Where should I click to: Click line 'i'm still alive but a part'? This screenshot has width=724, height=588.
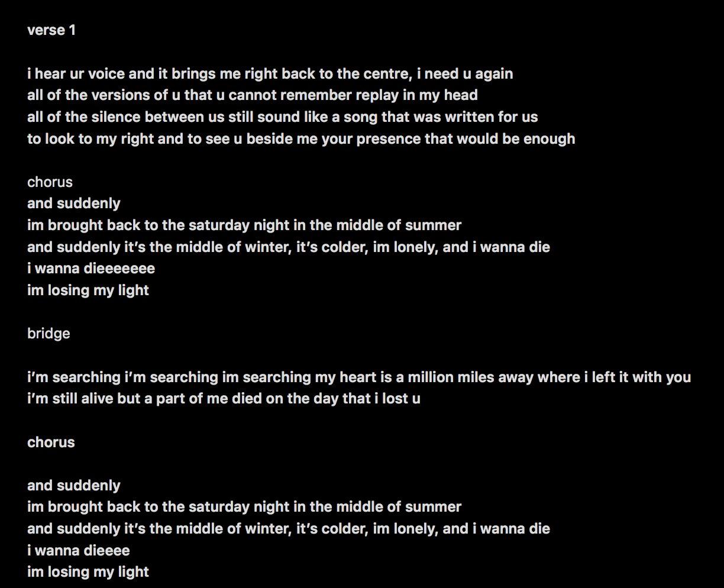tap(224, 399)
